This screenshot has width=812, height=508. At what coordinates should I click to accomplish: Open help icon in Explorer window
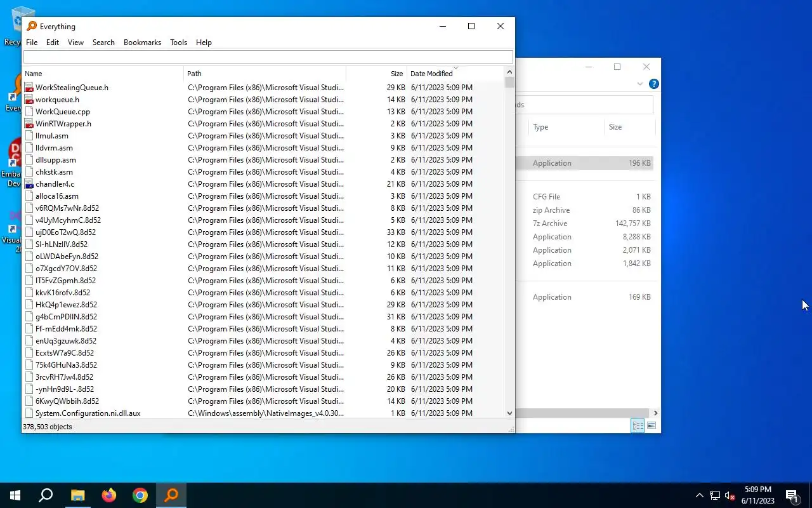point(654,84)
